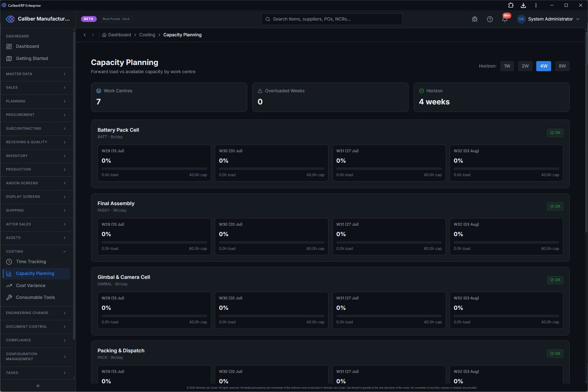Click the CaliberERP app icon in title bar

(4, 5)
